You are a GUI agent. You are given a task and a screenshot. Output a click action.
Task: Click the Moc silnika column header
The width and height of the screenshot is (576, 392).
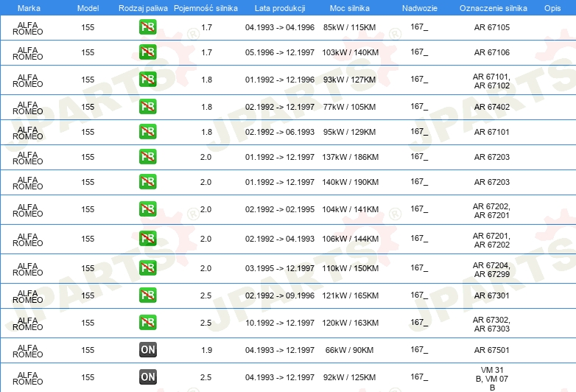tap(350, 8)
